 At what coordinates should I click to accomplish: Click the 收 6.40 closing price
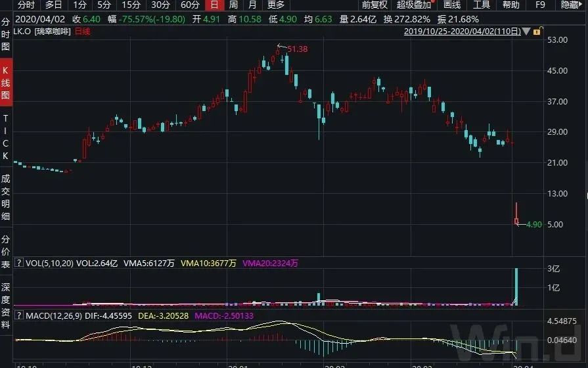point(86,19)
